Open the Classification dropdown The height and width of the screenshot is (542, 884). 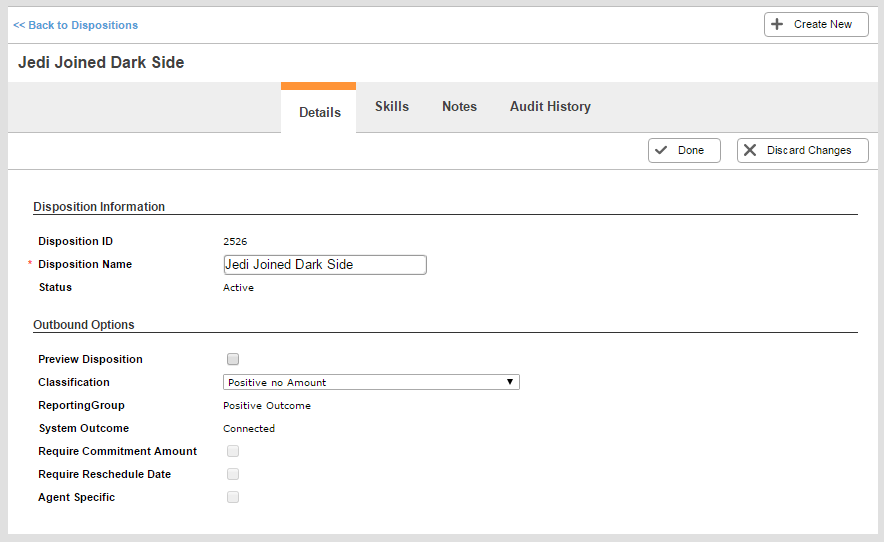(x=371, y=382)
